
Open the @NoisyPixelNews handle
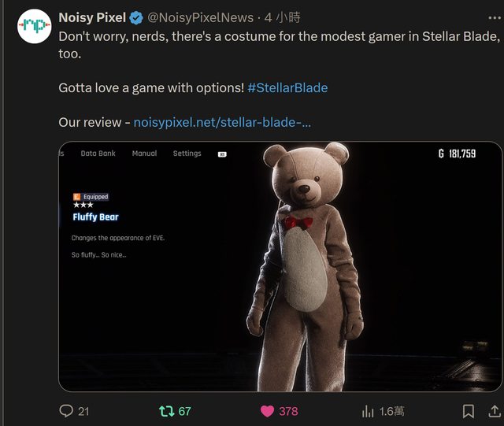tap(201, 17)
